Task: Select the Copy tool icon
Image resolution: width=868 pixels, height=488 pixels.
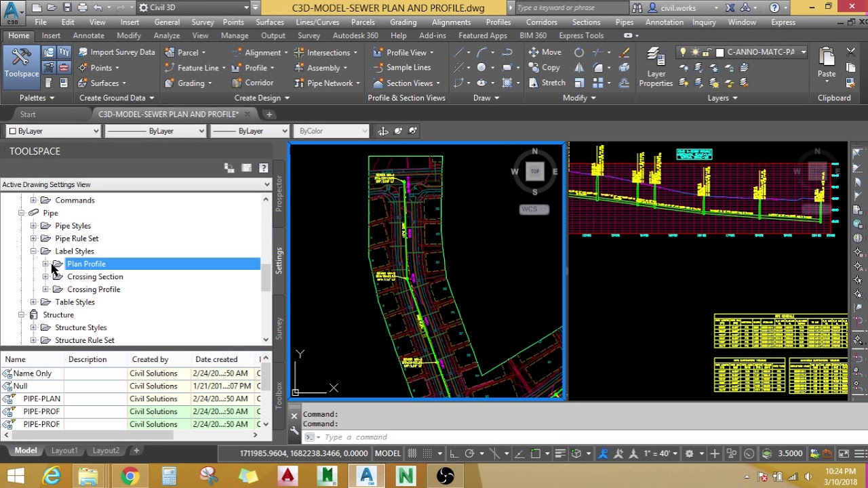Action: tap(534, 68)
